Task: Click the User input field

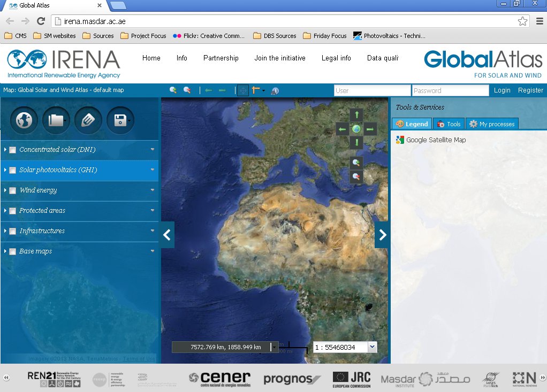Action: [x=372, y=90]
